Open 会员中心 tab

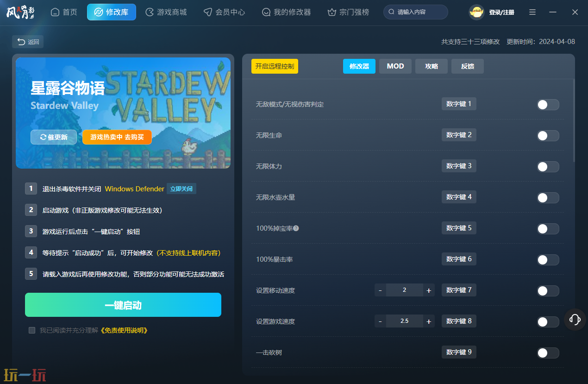[225, 12]
